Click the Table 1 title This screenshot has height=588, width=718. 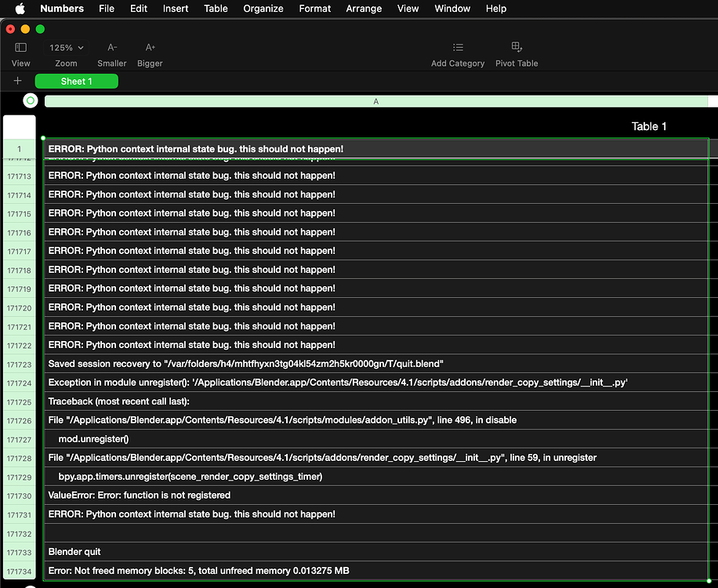[x=648, y=126]
